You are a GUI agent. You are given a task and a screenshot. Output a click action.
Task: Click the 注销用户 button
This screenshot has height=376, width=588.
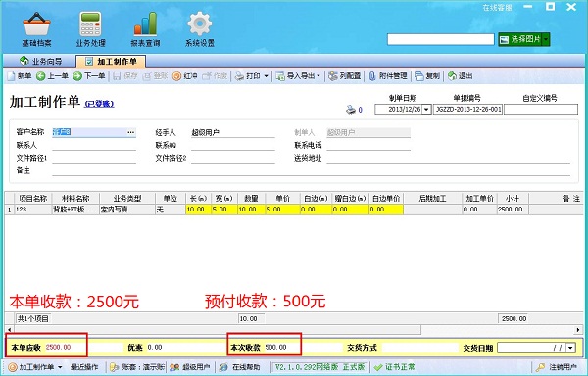click(x=558, y=367)
